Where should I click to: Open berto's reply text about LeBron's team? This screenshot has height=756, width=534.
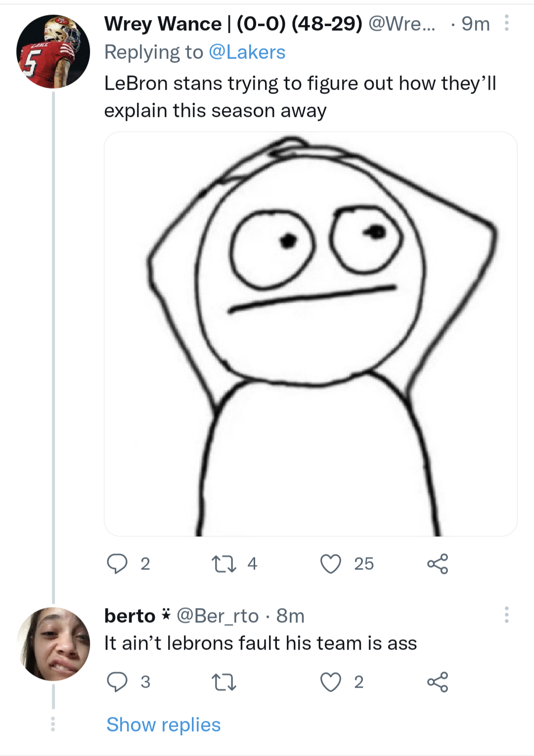tap(261, 643)
